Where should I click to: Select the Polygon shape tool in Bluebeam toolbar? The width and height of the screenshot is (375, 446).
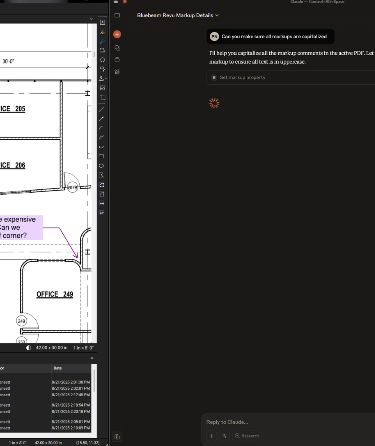(102, 60)
